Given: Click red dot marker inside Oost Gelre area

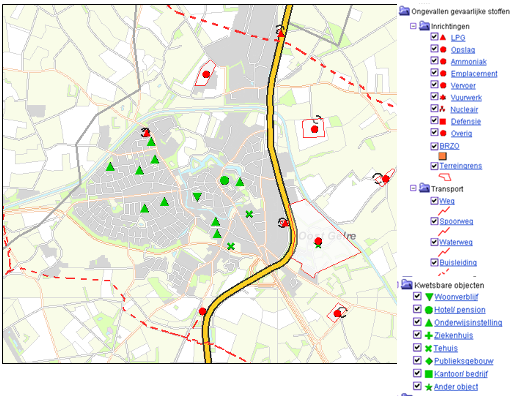Looking at the screenshot, I should [x=318, y=241].
